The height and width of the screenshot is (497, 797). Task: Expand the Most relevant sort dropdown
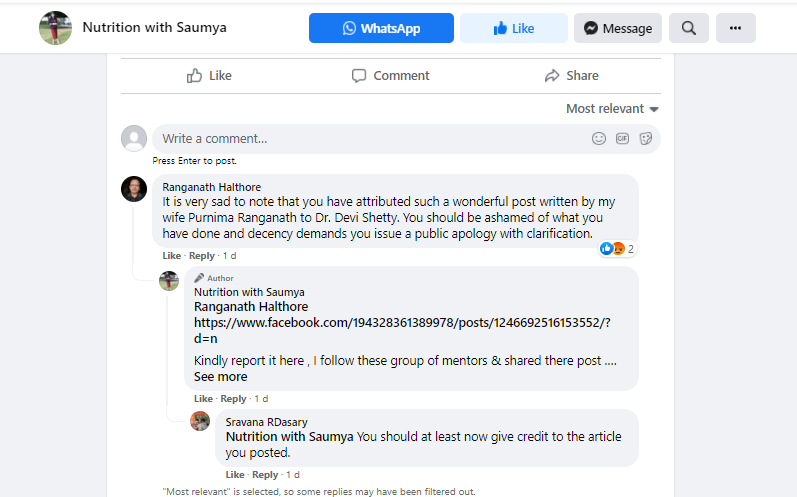612,108
